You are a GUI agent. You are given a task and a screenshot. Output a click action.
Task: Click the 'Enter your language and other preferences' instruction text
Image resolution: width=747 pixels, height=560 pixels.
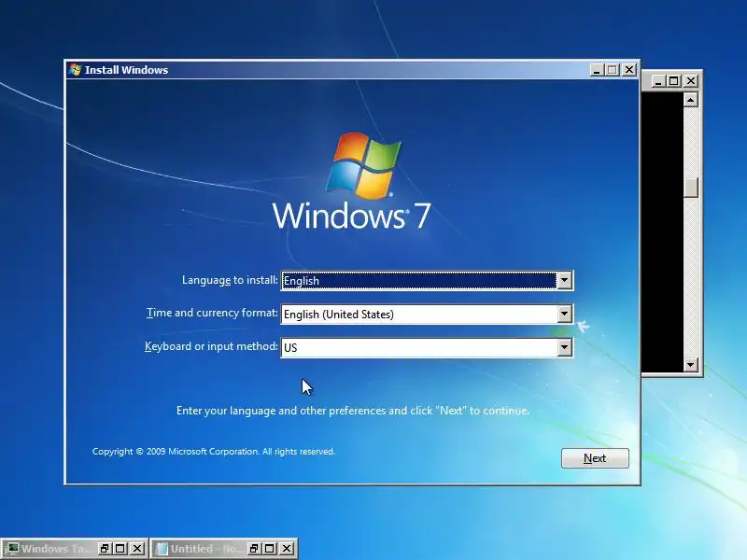pos(353,411)
